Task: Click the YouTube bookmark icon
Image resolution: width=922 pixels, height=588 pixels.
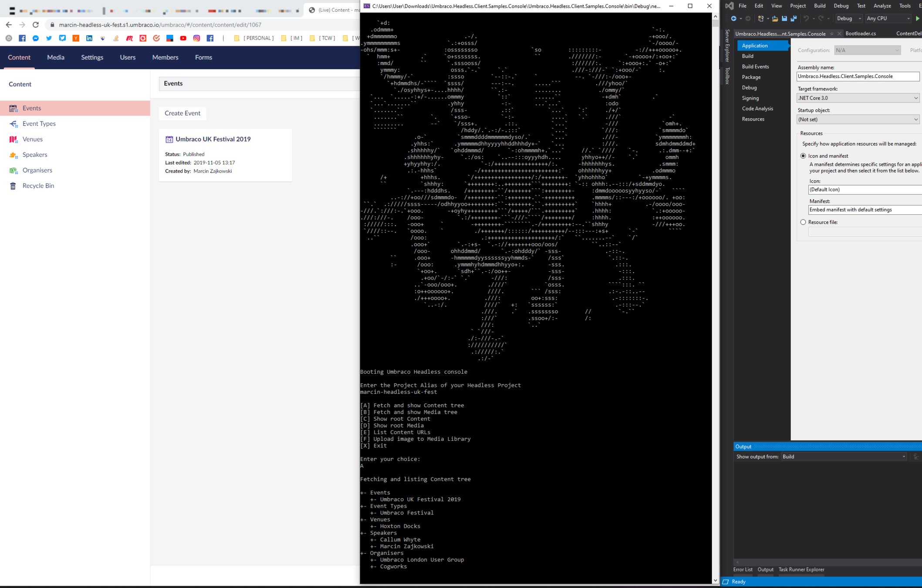Action: [x=183, y=38]
